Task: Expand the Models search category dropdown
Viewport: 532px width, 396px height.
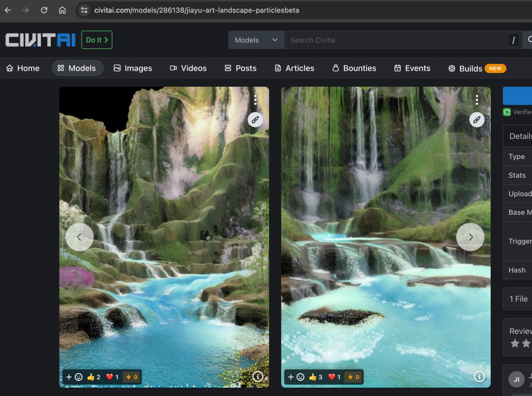Action: click(256, 40)
